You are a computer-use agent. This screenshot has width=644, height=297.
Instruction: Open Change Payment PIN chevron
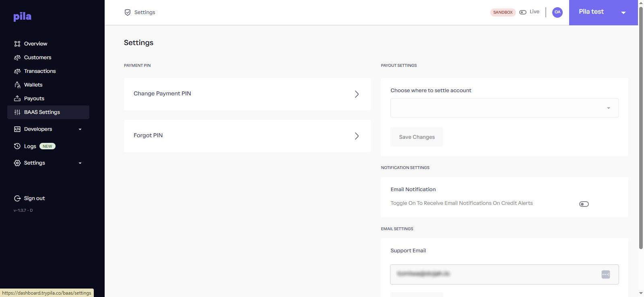tap(357, 94)
